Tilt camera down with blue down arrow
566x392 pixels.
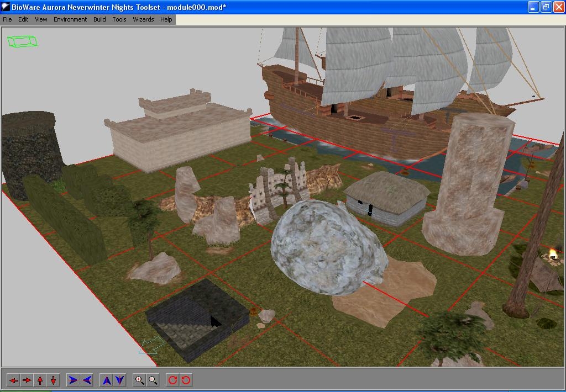pos(120,380)
